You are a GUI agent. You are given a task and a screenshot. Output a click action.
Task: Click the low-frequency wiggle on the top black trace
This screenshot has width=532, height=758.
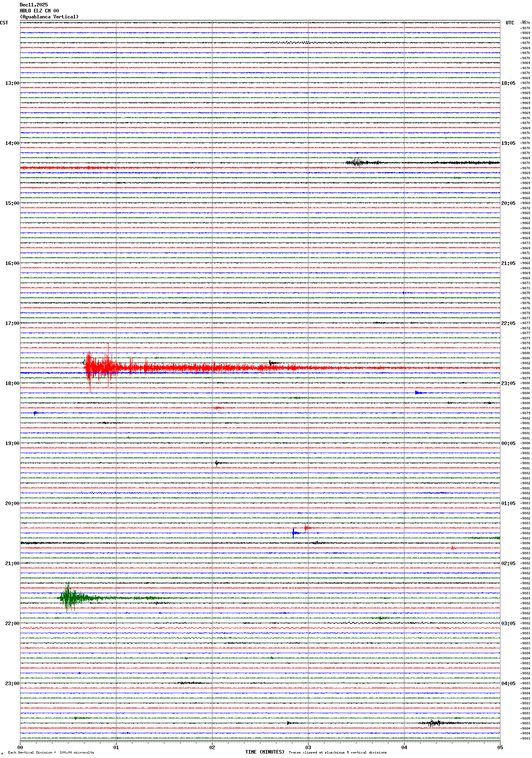292,42
